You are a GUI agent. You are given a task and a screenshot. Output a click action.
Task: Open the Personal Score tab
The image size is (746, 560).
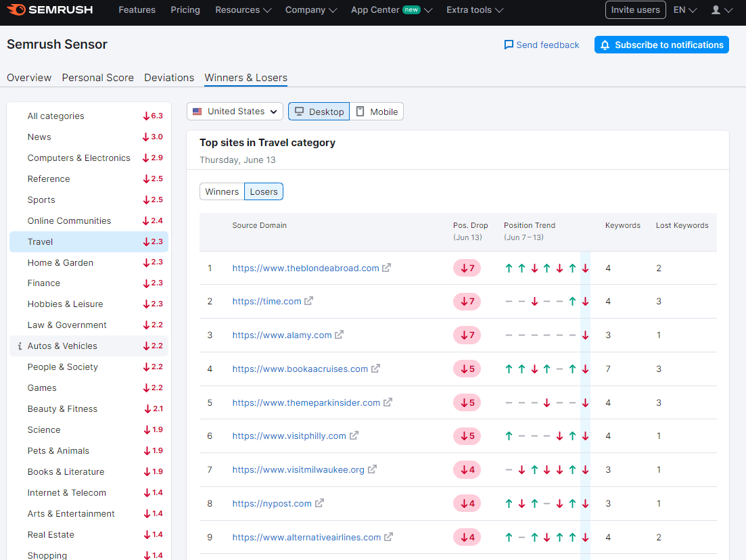[x=98, y=78]
